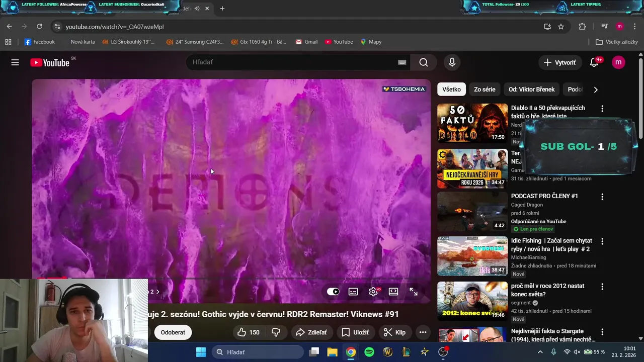This screenshot has width=644, height=362.
Task: Open the on-screen keyboard in search box
Action: pos(402,62)
